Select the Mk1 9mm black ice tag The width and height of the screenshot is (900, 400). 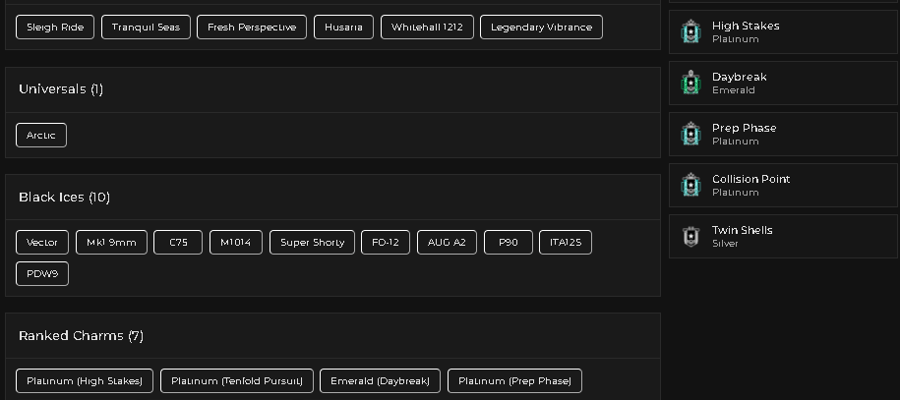pos(111,242)
